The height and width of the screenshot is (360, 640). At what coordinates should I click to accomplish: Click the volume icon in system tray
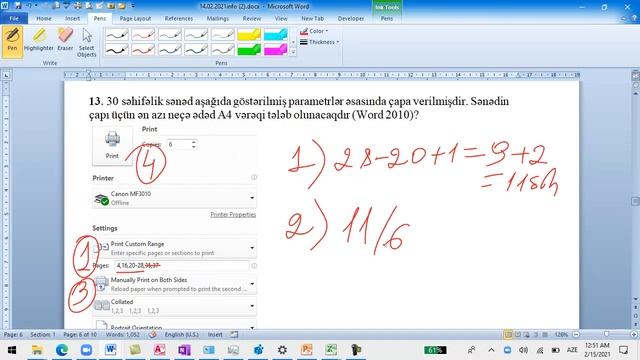tap(523, 350)
